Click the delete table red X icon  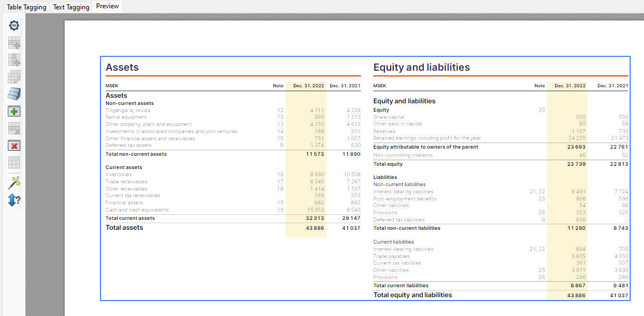14,145
